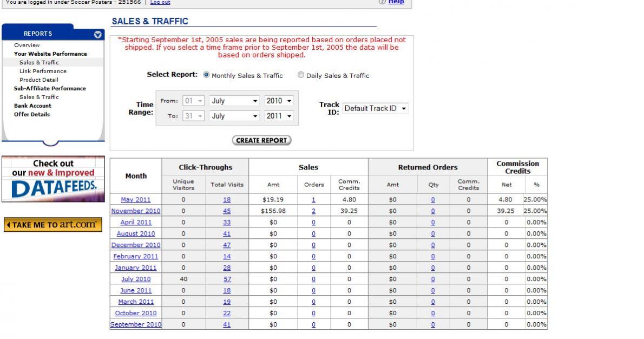Viewport: 644px width, 339px height.
Task: Select Sales & Traffic under Sub-Affiliate Performance
Action: (x=39, y=97)
